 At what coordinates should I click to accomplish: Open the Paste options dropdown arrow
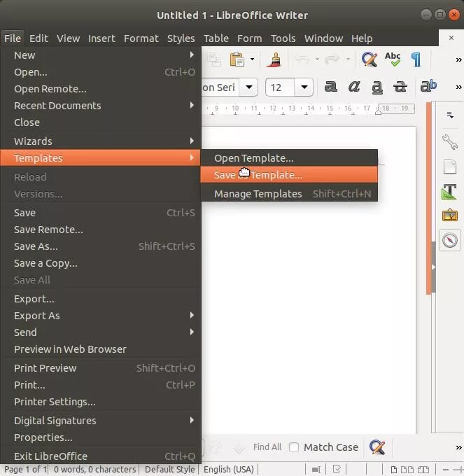pyautogui.click(x=252, y=59)
